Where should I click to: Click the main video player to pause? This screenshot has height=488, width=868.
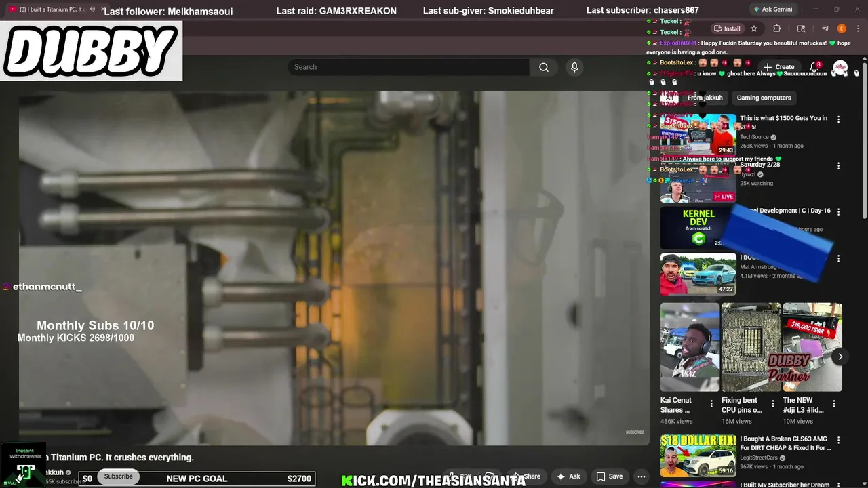click(x=334, y=268)
